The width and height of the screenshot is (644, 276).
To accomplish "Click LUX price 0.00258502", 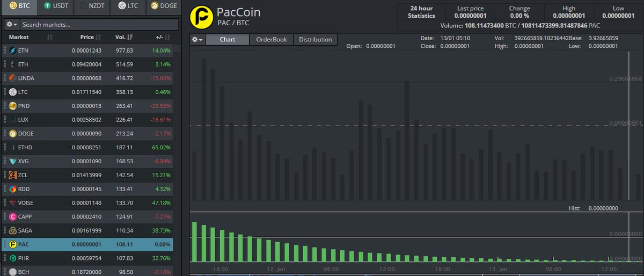I will pyautogui.click(x=86, y=120).
